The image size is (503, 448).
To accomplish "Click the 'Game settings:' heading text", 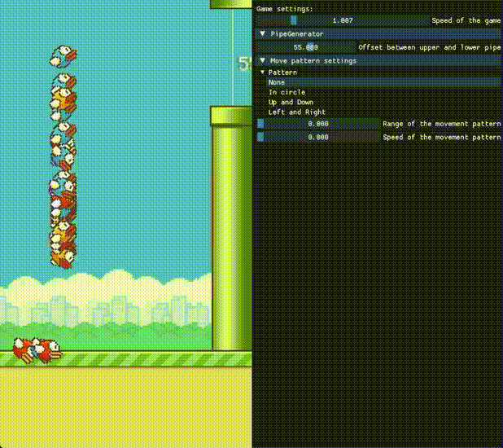I will 285,9.
